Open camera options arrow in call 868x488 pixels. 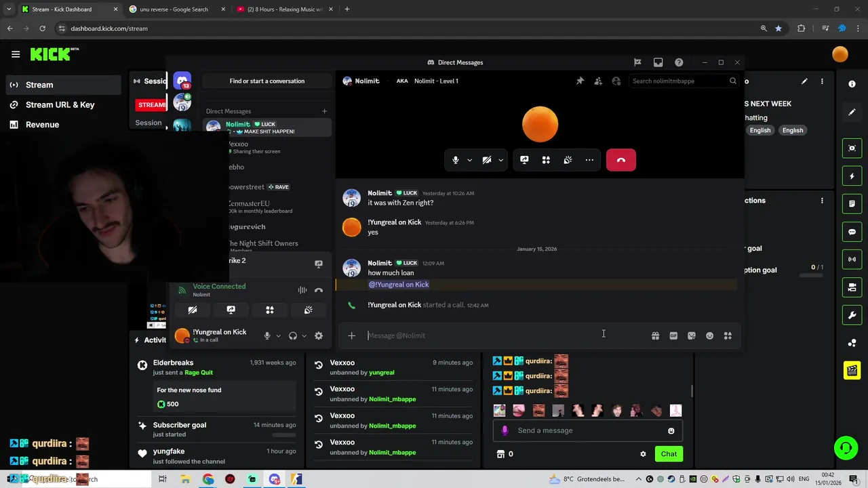click(500, 160)
